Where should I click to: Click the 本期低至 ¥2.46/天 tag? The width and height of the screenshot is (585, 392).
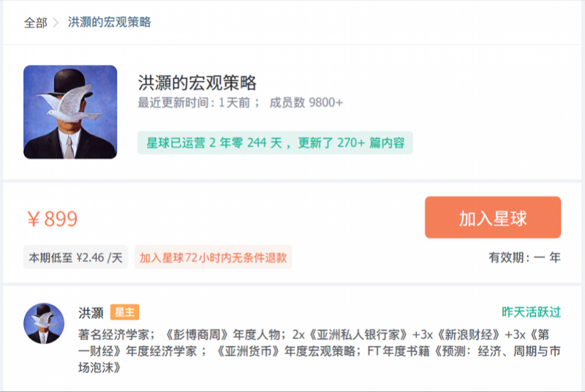click(x=76, y=257)
